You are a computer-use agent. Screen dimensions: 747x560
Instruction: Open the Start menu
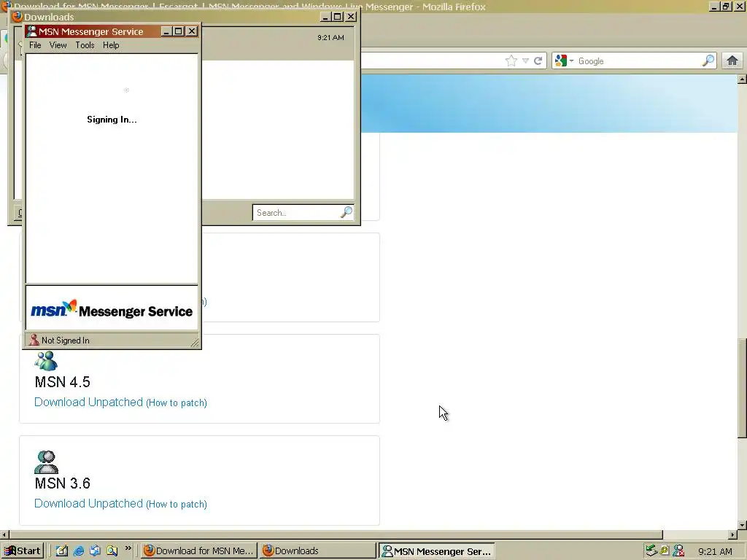coord(22,551)
